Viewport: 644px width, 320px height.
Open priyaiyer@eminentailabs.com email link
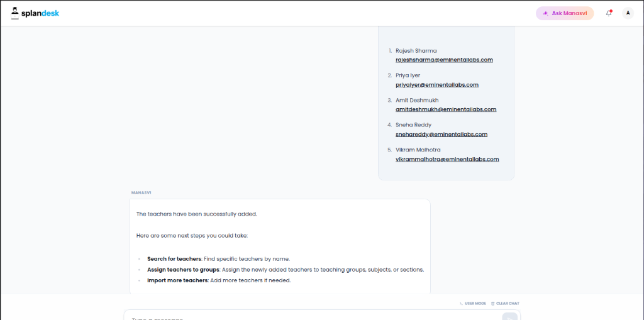437,85
